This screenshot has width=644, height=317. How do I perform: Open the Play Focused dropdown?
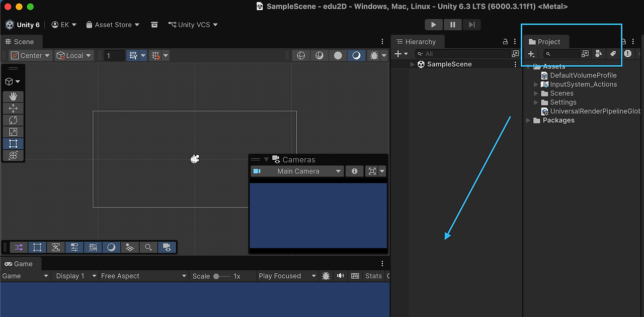[287, 276]
